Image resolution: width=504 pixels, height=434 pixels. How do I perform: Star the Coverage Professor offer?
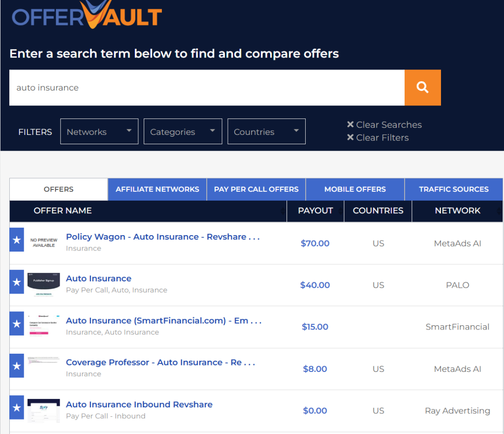click(17, 366)
